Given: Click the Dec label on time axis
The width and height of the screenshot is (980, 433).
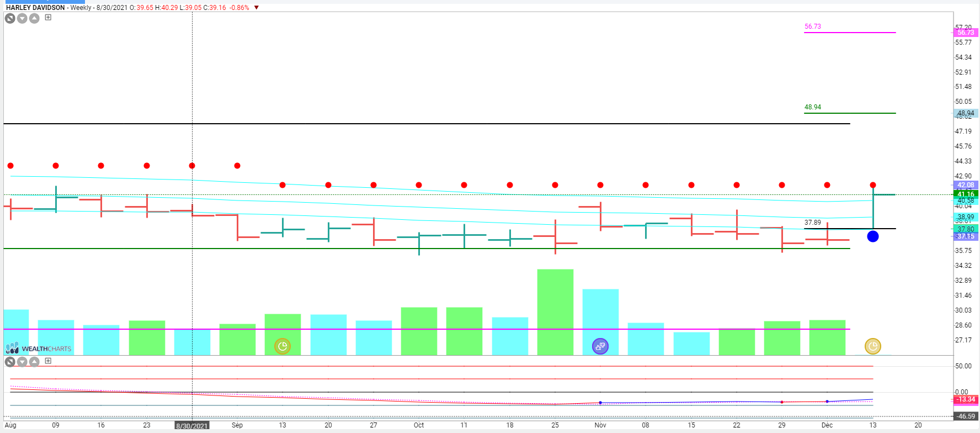Looking at the screenshot, I should [827, 425].
